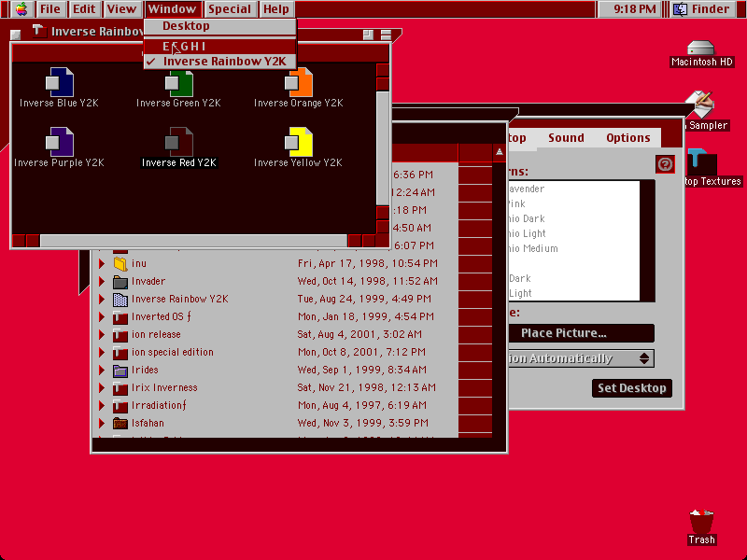747x560 pixels.
Task: Select the Inverse Orange Y2K file icon
Action: coord(299,82)
